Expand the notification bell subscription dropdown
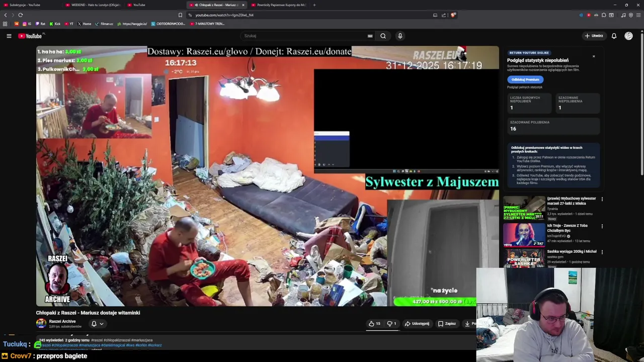 (x=98, y=324)
